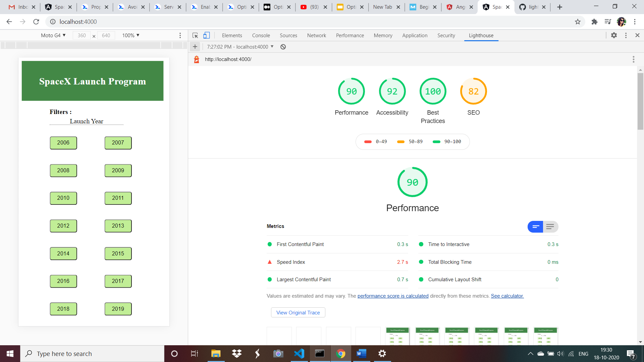
Task: Select the Inspect element tool in DevTools
Action: (195, 35)
